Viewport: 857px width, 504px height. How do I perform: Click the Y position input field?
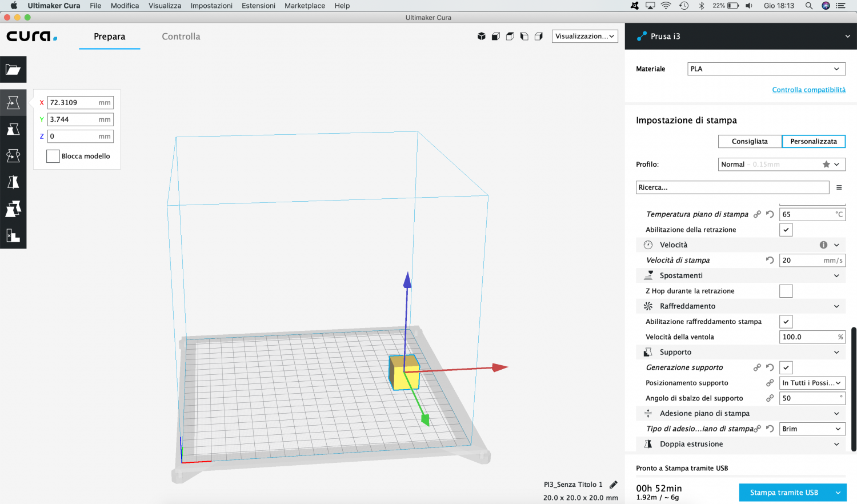[81, 119]
